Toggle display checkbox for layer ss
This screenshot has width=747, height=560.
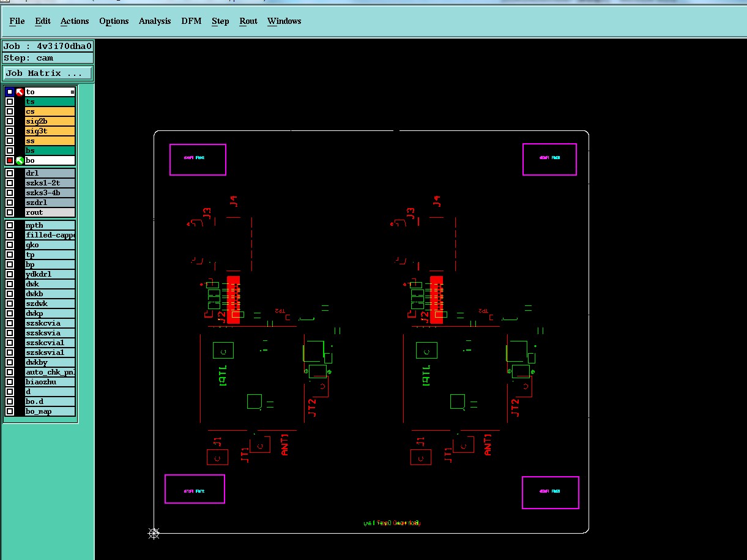click(10, 141)
